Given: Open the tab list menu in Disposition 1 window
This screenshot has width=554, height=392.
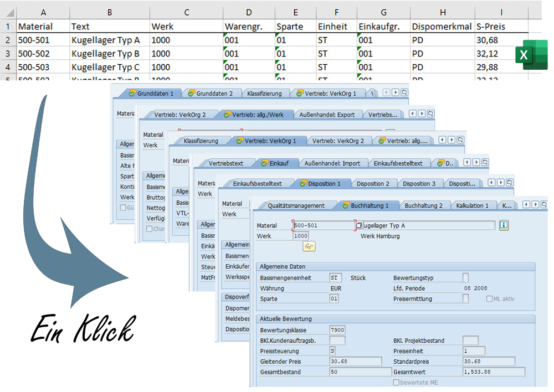Looking at the screenshot, I should 509,183.
